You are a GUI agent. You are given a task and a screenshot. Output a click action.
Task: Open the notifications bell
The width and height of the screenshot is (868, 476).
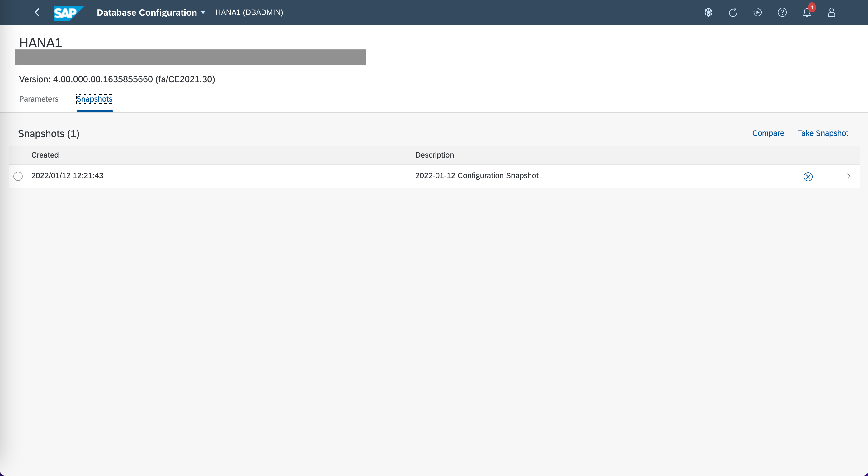pyautogui.click(x=807, y=12)
